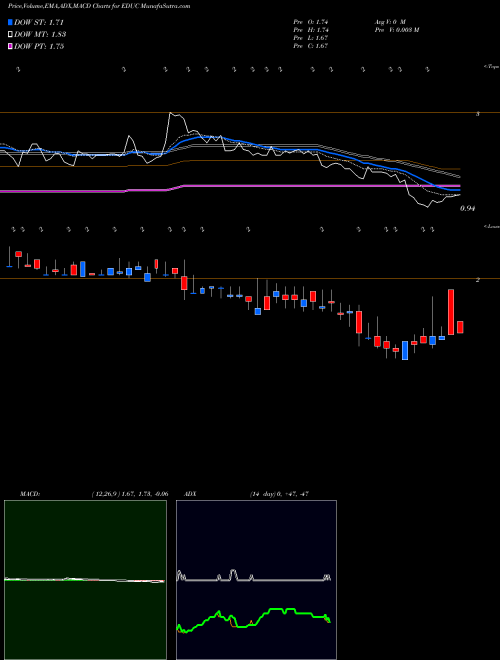Click the price axis label 3
Viewport: 500px width, 660px height.
coord(477,114)
